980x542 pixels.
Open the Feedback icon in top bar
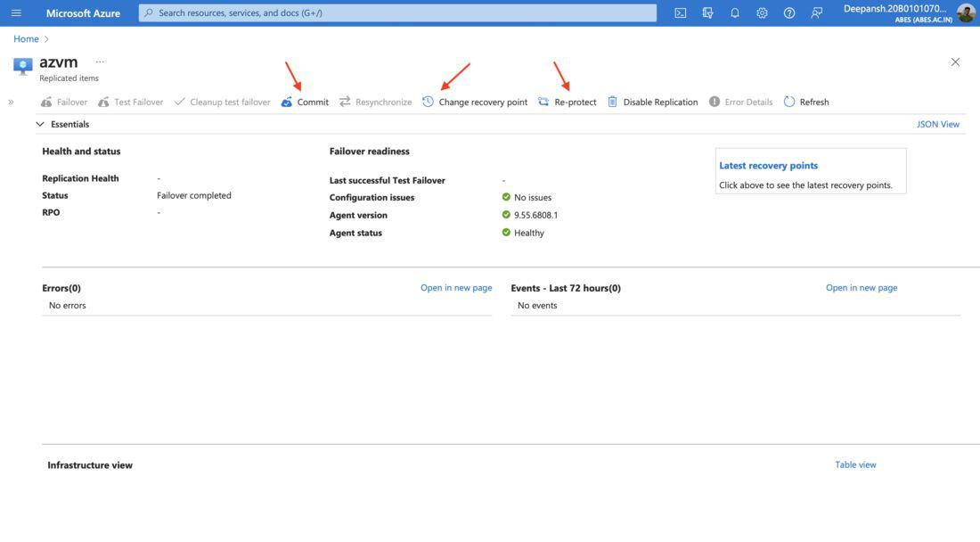tap(816, 13)
